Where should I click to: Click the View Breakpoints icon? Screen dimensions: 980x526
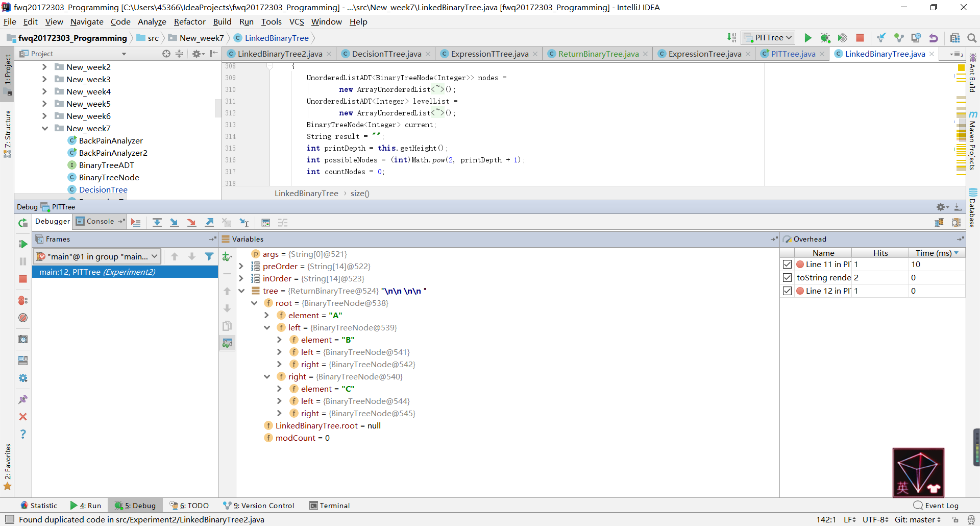click(x=23, y=300)
